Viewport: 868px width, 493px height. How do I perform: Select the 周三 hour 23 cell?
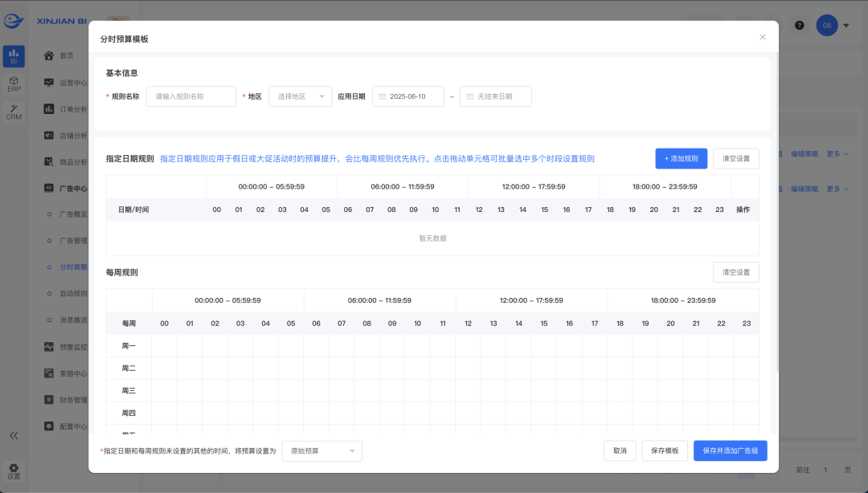coord(746,391)
